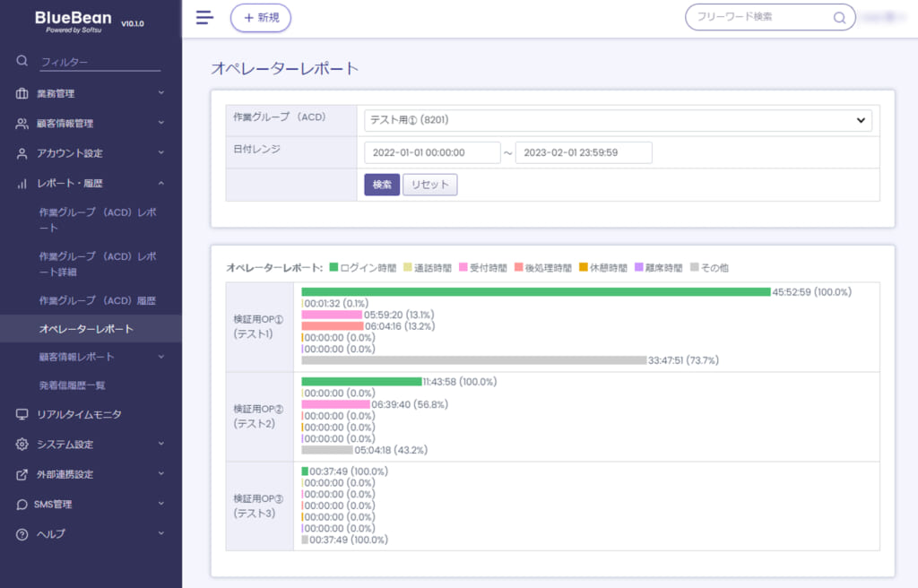Collapse the レポート・履歴 section chevron

[x=161, y=184]
